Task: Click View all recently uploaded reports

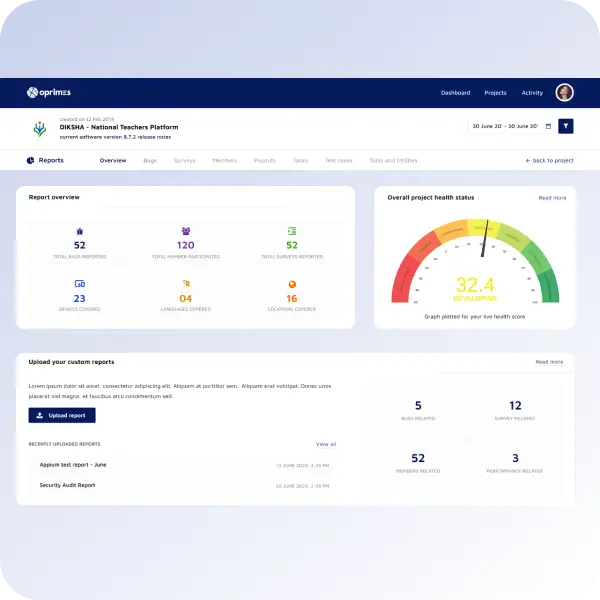Action: [x=326, y=444]
